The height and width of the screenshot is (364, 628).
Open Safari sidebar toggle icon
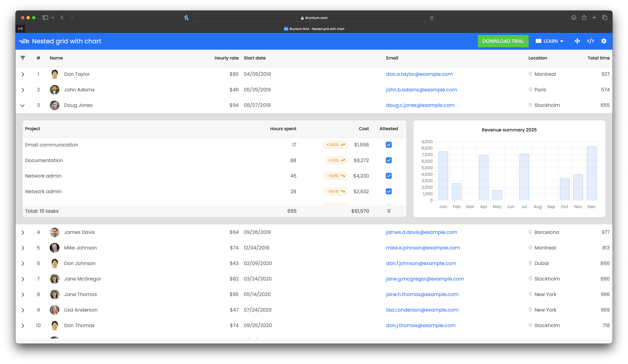[45, 18]
